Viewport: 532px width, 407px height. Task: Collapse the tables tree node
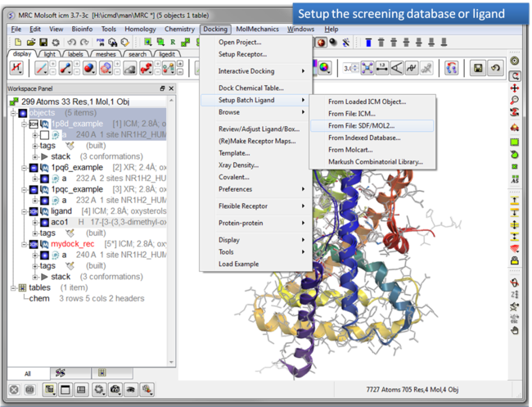(x=12, y=287)
